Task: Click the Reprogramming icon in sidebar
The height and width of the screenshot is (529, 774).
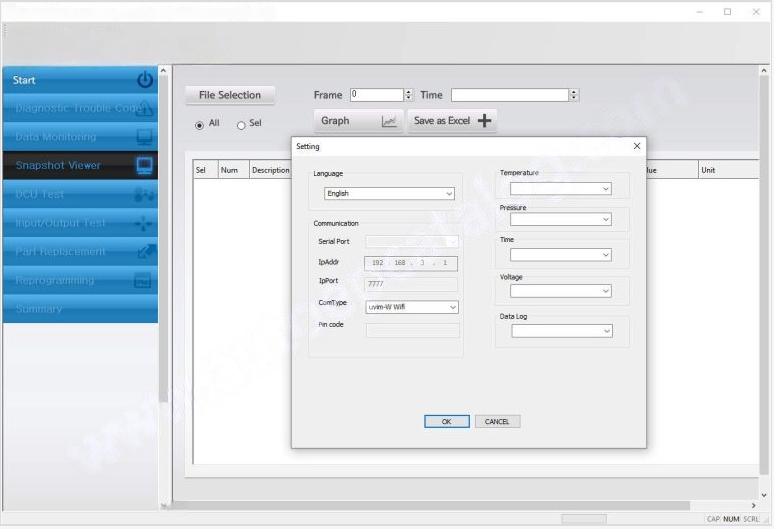Action: [x=144, y=281]
